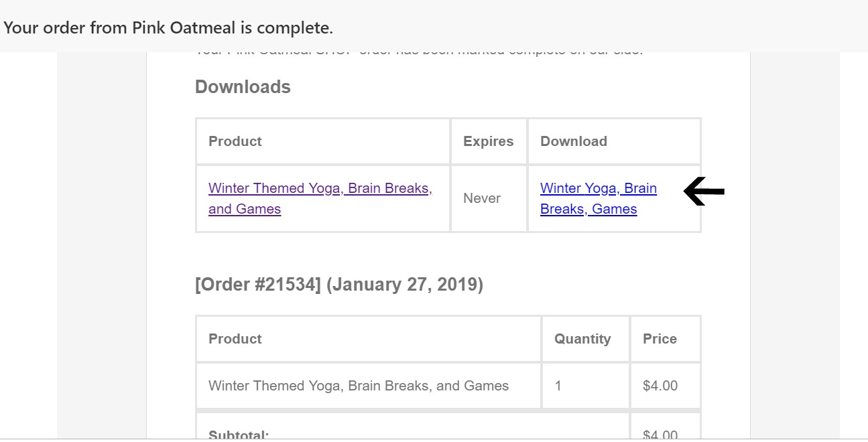Click the $4.00 price in the product row
Image resolution: width=868 pixels, height=442 pixels.
(x=660, y=386)
